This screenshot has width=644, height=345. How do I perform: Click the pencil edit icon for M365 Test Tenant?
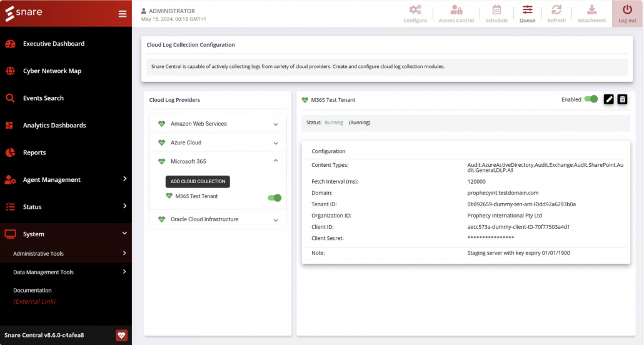click(609, 99)
